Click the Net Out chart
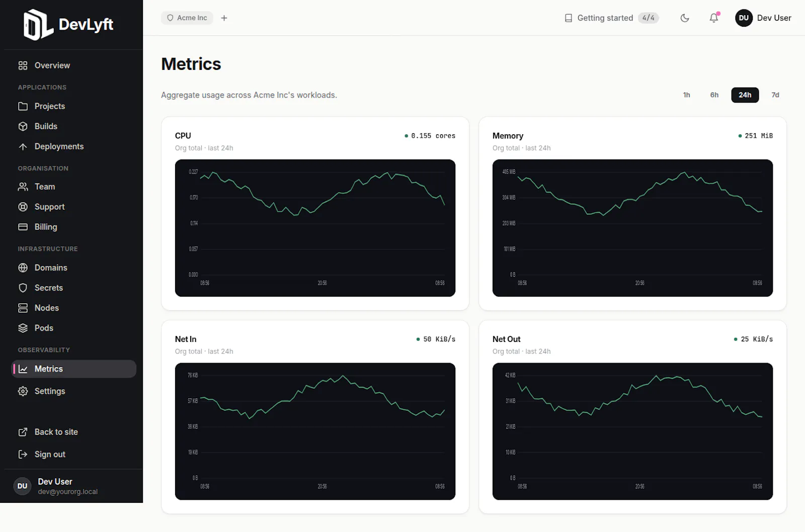Screen dimensions: 805x532 (632, 431)
